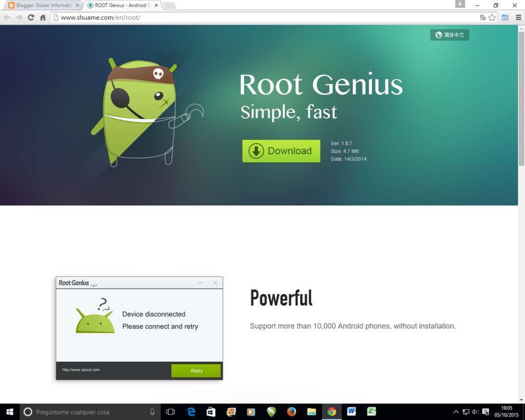This screenshot has height=420, width=525.
Task: Launch Firefox from the taskbar
Action: coord(291,412)
